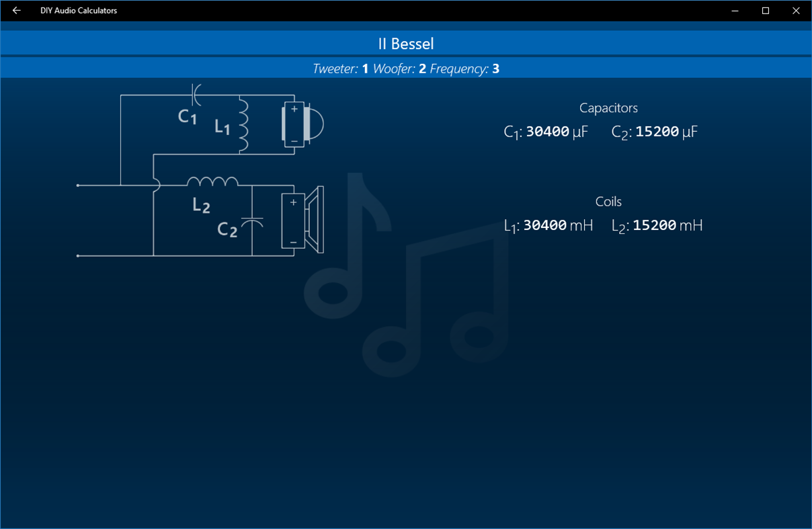Click the back arrow navigation icon
Screen dimensions: 812x529
coord(16,11)
